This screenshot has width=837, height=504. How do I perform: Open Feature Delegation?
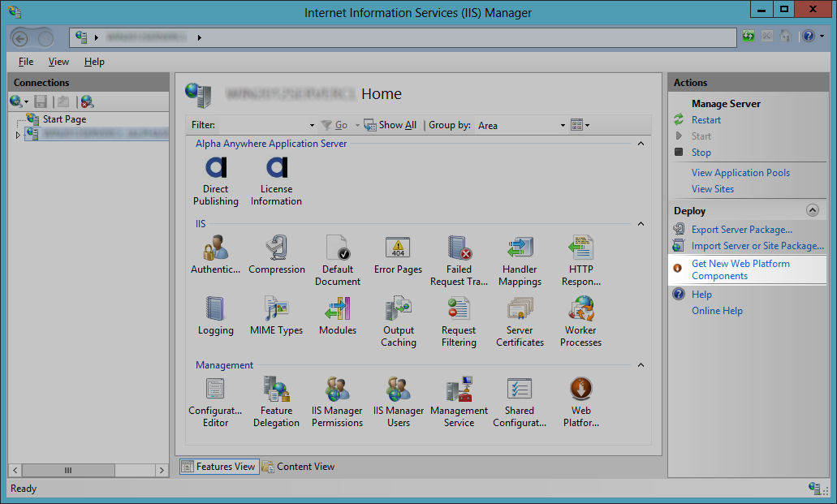tap(277, 402)
